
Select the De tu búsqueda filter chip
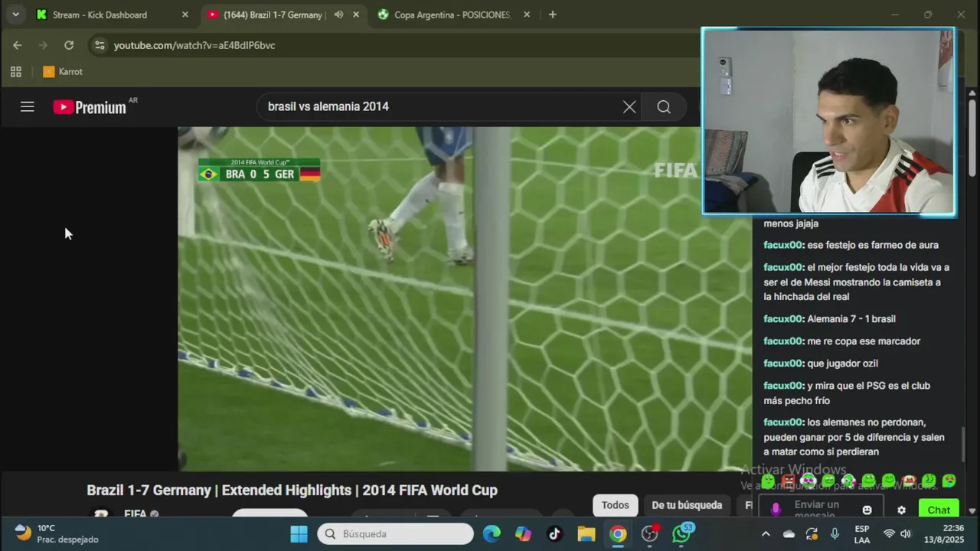(x=687, y=505)
